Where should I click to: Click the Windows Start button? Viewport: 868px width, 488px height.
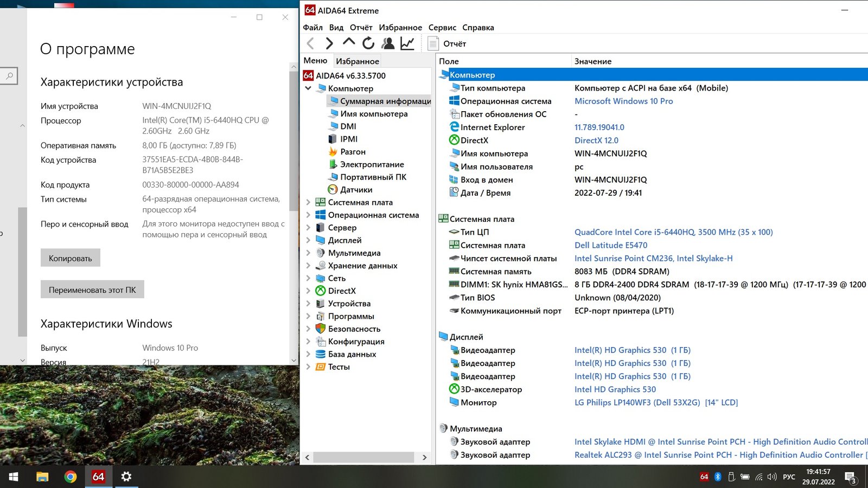(x=14, y=477)
